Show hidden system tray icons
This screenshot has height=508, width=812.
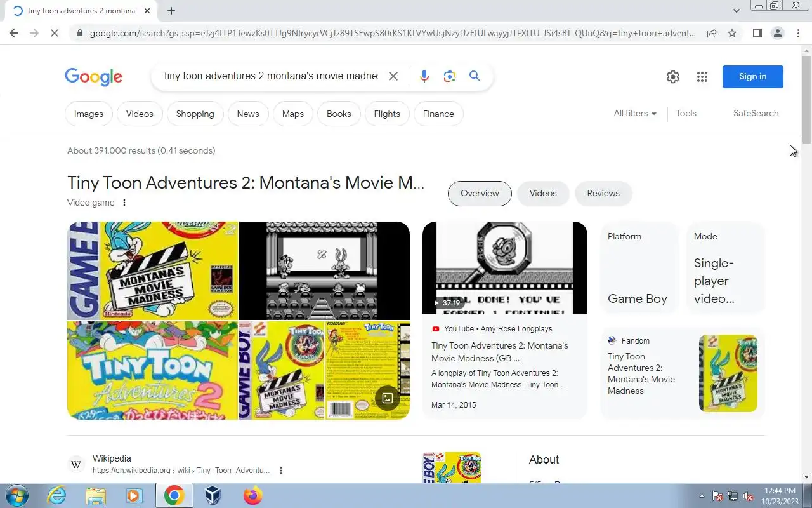point(702,496)
